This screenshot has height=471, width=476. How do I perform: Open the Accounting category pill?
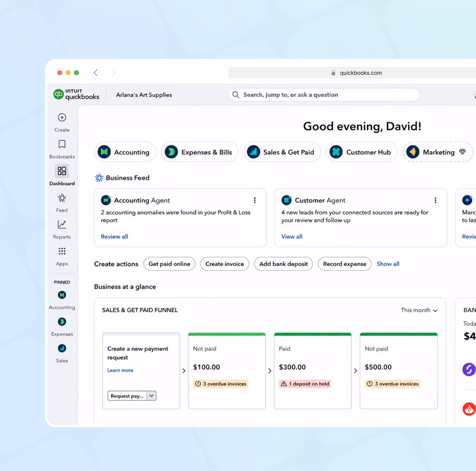coord(125,152)
